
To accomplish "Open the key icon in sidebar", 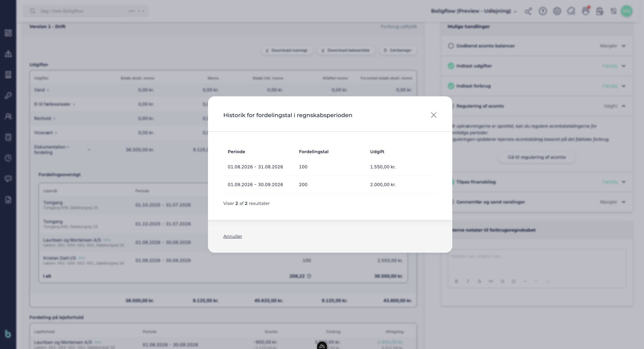I will 8,96.
